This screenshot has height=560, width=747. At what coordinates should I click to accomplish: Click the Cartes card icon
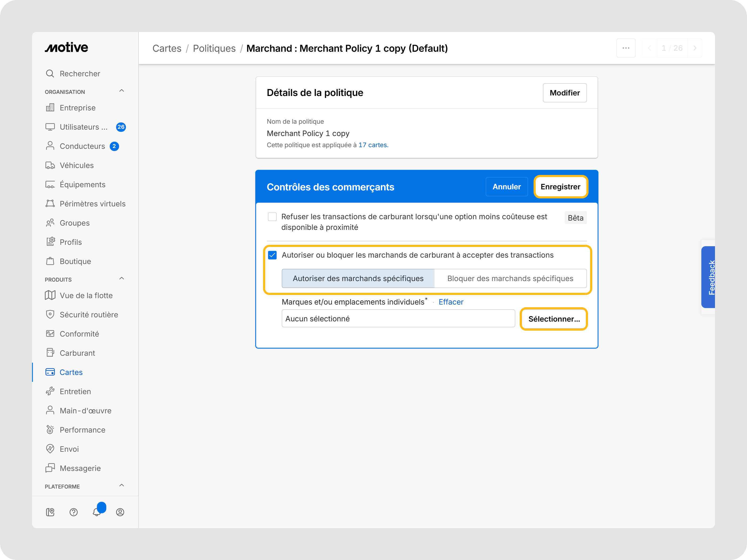[50, 372]
